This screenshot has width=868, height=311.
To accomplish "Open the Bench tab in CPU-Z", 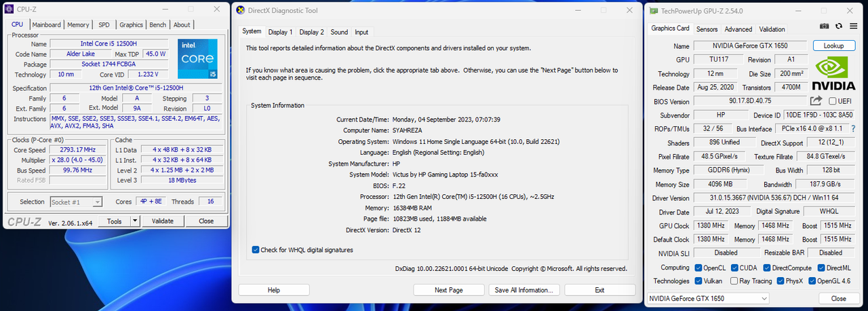I will [x=157, y=24].
